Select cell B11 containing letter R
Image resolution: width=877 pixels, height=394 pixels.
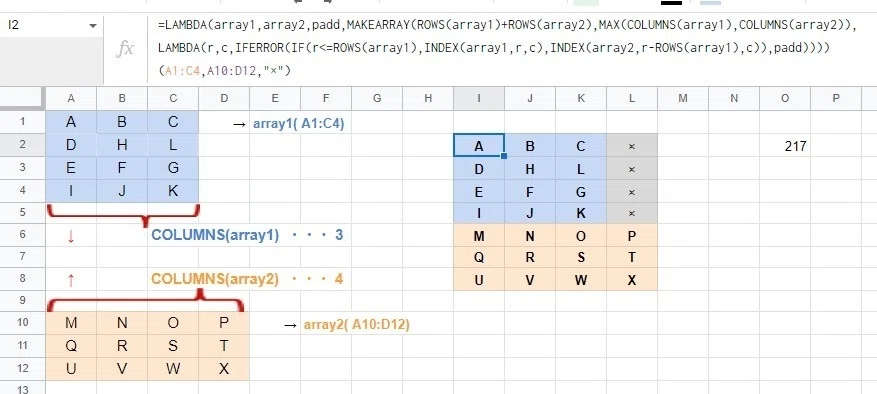122,346
